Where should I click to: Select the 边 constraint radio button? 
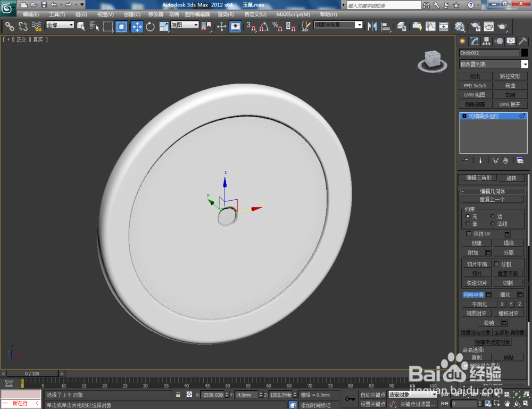[493, 216]
